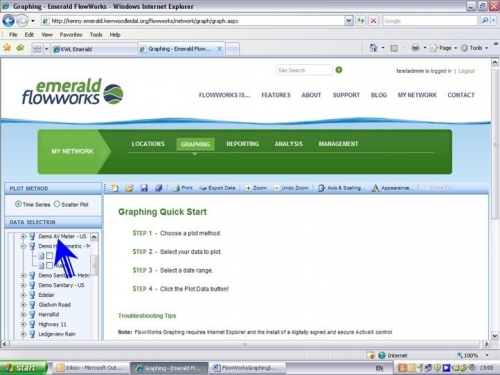Click the Logout link
Image resolution: width=500 pixels, height=375 pixels.
(466, 71)
